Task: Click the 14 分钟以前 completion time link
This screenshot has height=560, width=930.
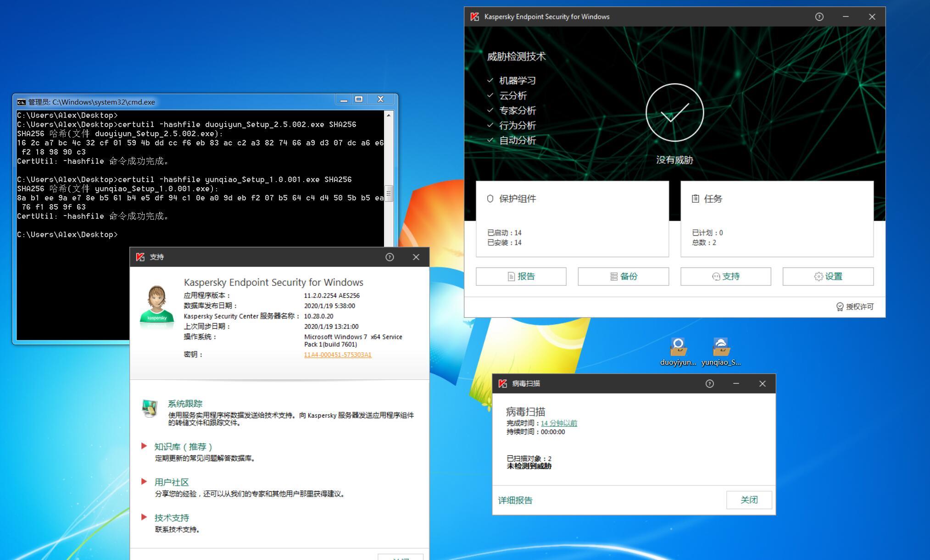Action: 559,423
